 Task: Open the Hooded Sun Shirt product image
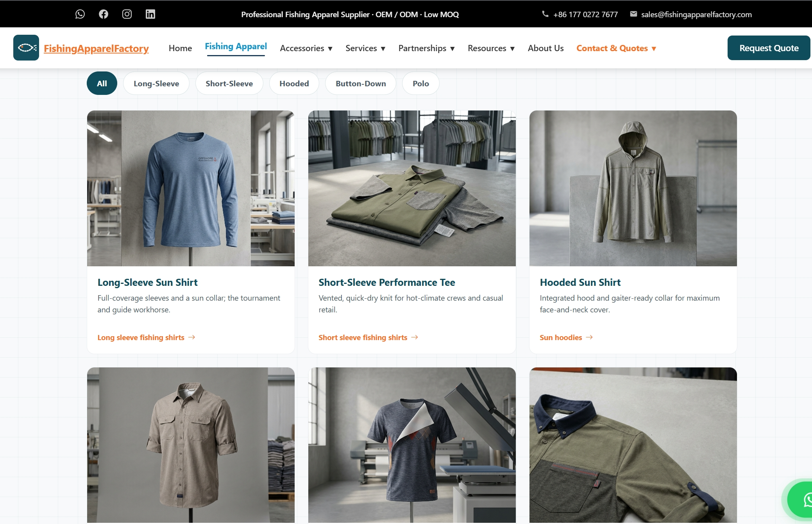pos(633,188)
